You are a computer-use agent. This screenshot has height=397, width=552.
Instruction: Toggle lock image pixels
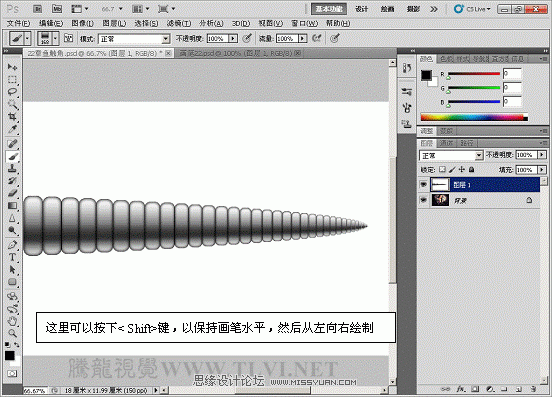coord(452,170)
